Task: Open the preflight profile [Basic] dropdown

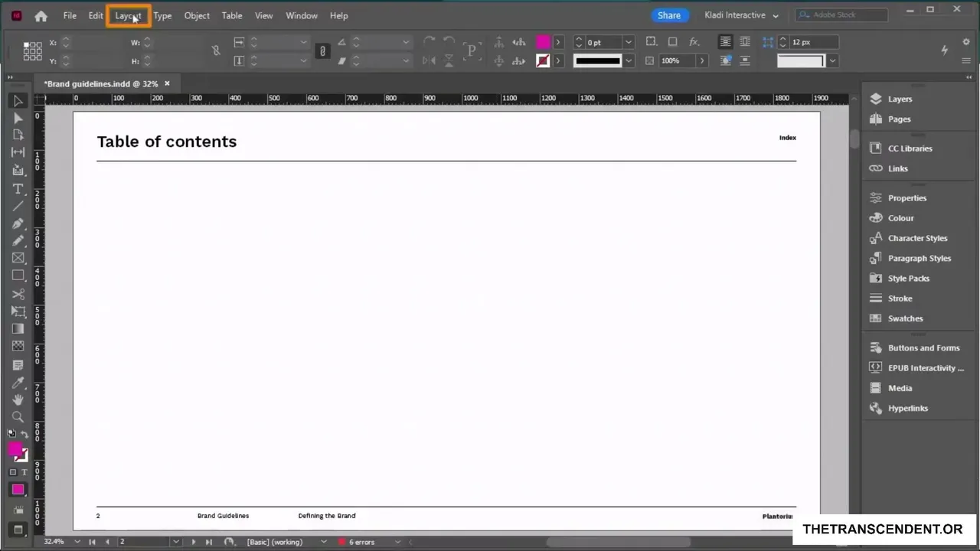Action: coord(323,542)
